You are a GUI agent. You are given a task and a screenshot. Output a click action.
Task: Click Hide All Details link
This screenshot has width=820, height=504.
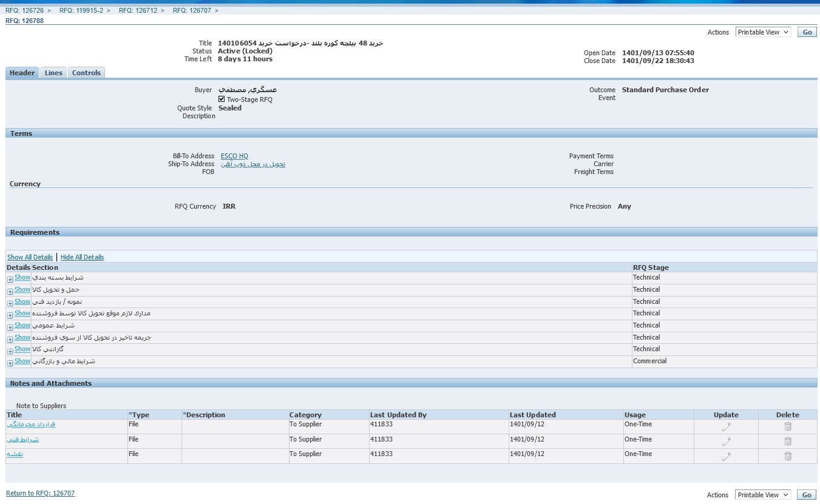[82, 257]
